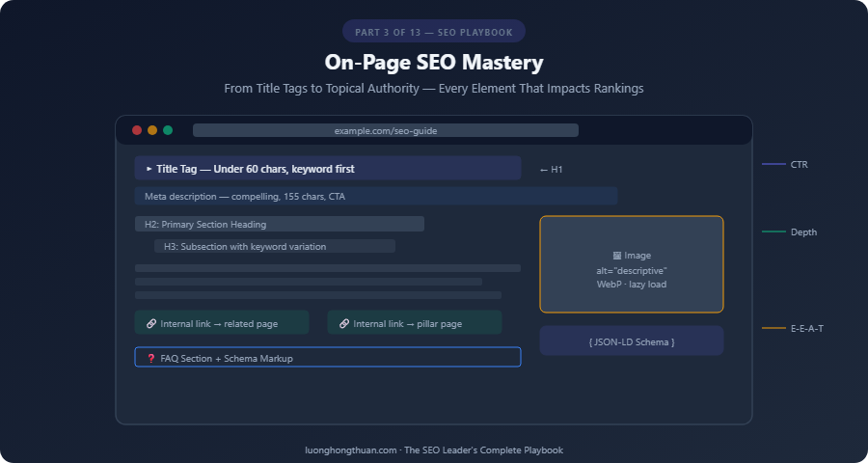
Task: Click the FAQ Section + Schema Markup box
Action: 328,357
